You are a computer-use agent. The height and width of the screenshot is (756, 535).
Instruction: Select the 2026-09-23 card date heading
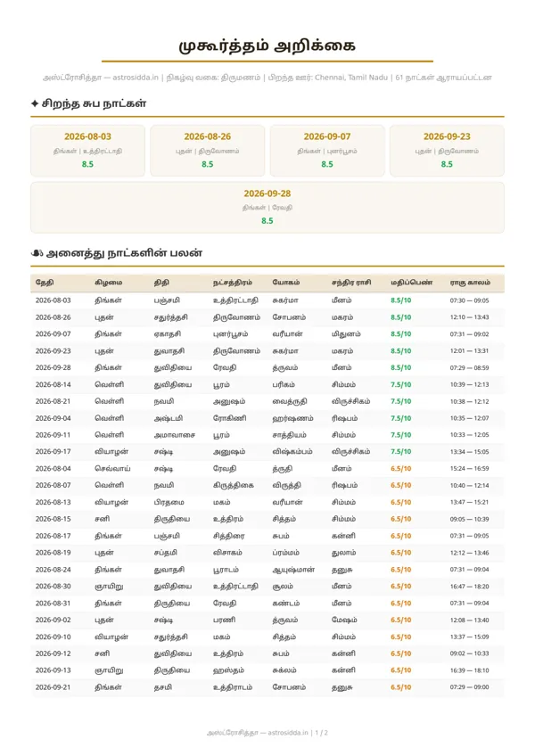coord(447,136)
